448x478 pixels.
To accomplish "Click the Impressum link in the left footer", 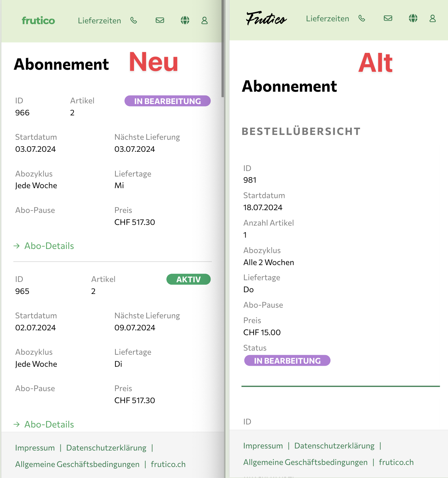I will [x=35, y=448].
